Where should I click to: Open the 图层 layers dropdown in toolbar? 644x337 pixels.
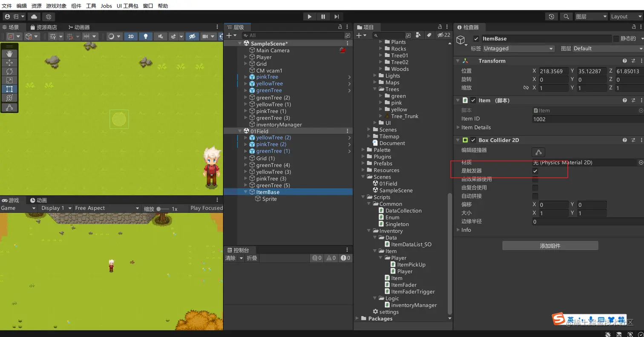coord(591,17)
